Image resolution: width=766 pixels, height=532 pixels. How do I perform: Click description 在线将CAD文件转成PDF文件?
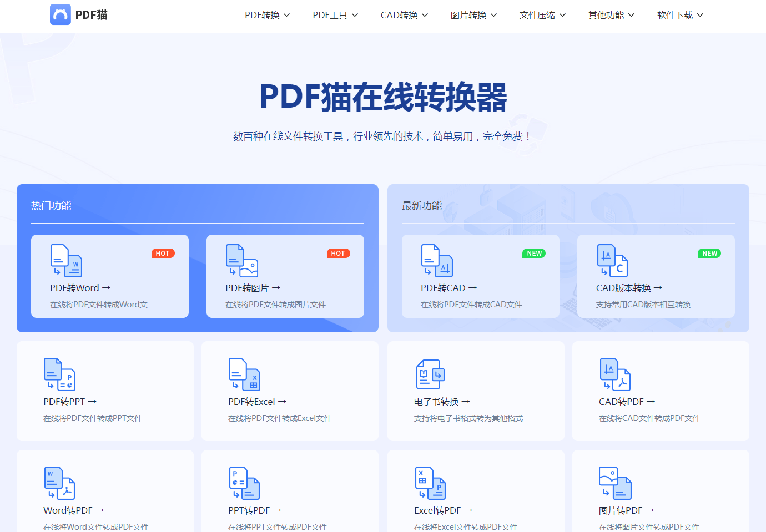[649, 418]
